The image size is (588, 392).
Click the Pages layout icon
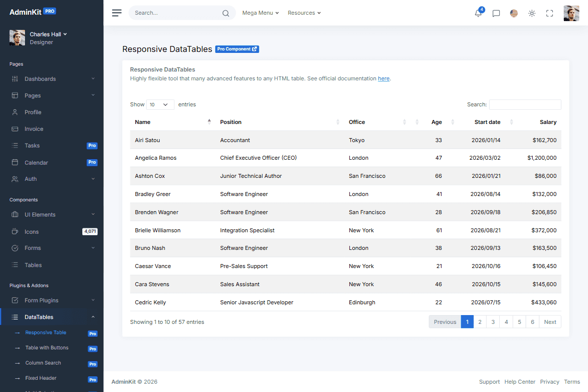15,96
